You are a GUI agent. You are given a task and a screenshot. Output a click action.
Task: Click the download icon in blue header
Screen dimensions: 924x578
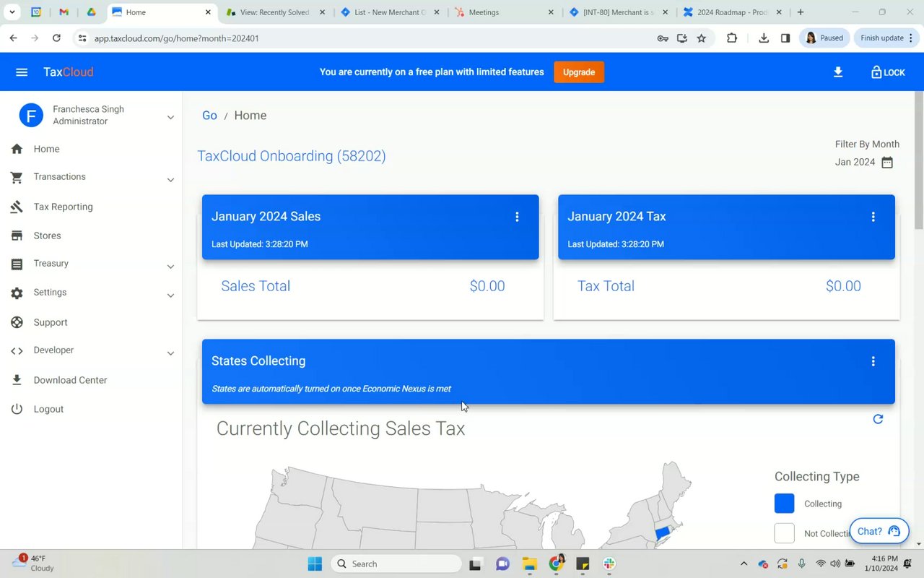click(838, 72)
